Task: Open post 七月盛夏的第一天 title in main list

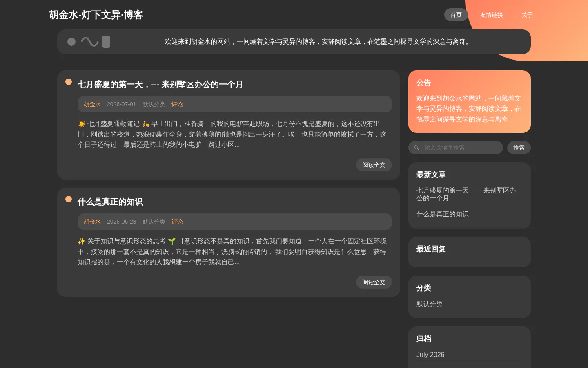Action: tap(160, 85)
